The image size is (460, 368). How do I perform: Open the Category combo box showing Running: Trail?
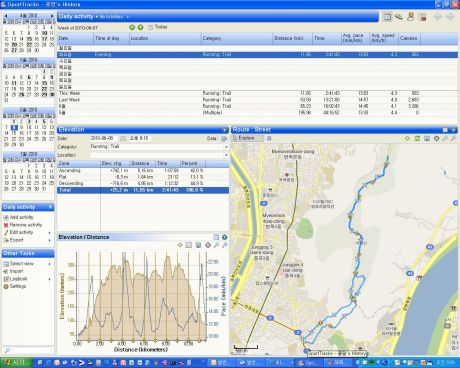point(159,147)
